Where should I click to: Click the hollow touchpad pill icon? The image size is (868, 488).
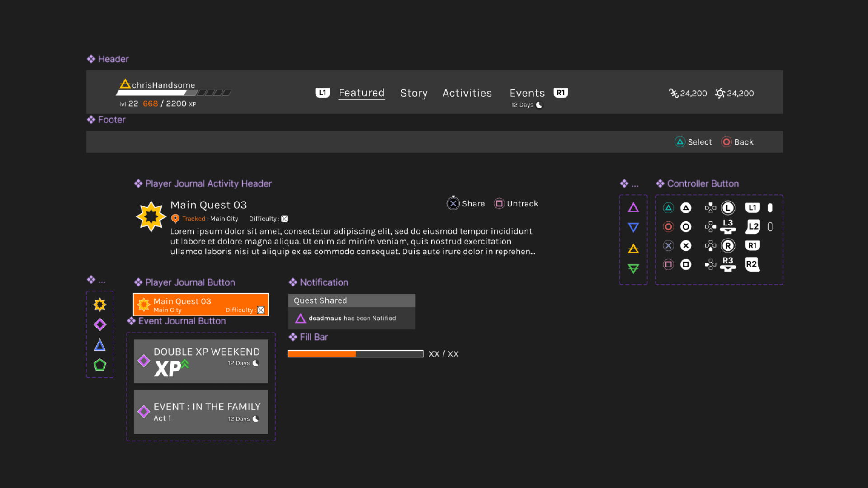coord(770,227)
